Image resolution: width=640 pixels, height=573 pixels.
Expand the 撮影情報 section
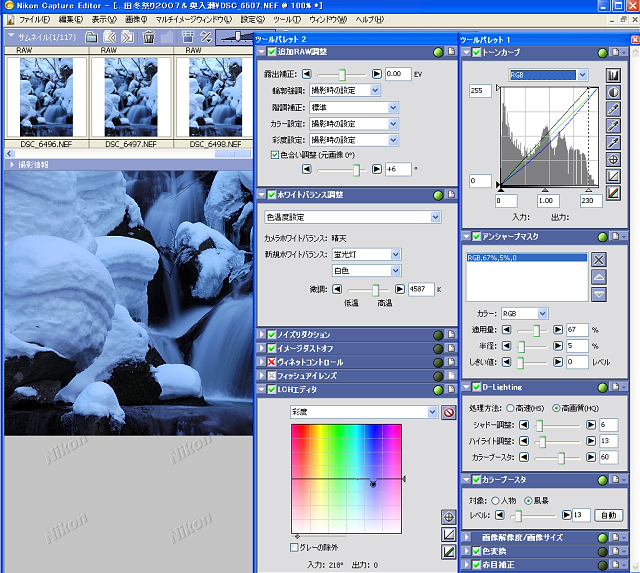pyautogui.click(x=12, y=164)
